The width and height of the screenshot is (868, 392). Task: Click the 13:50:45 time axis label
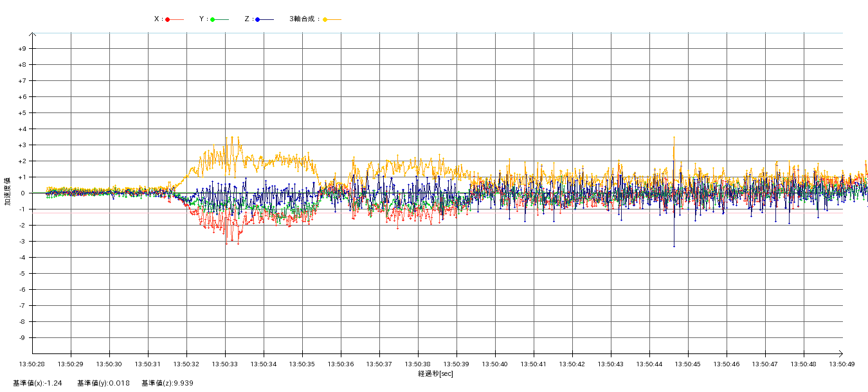(688, 364)
